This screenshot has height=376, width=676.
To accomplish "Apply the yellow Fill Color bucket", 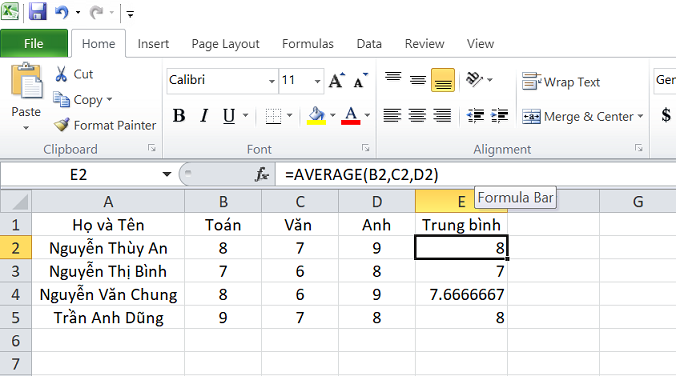I will [316, 116].
